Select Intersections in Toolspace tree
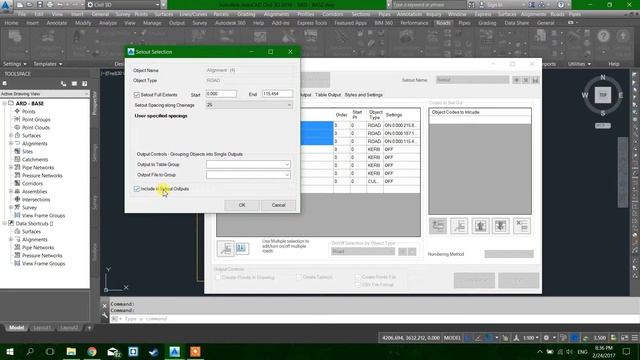Image resolution: width=640 pixels, height=360 pixels. click(x=36, y=200)
